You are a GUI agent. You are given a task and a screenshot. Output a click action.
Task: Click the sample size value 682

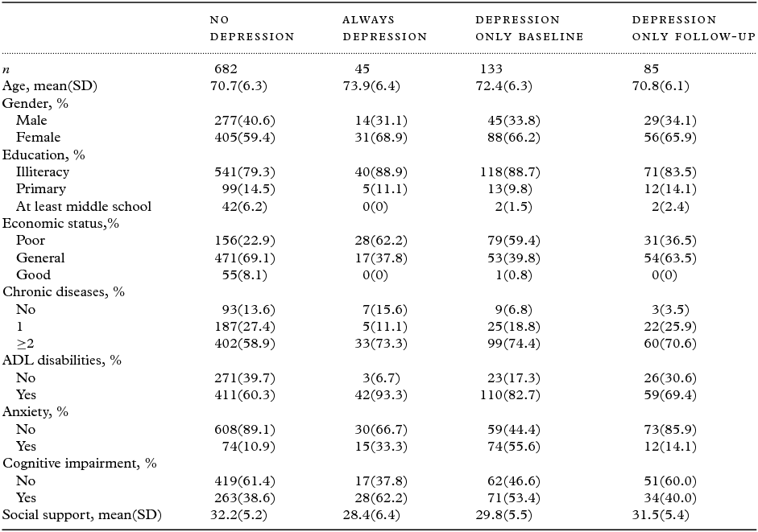tap(227, 69)
